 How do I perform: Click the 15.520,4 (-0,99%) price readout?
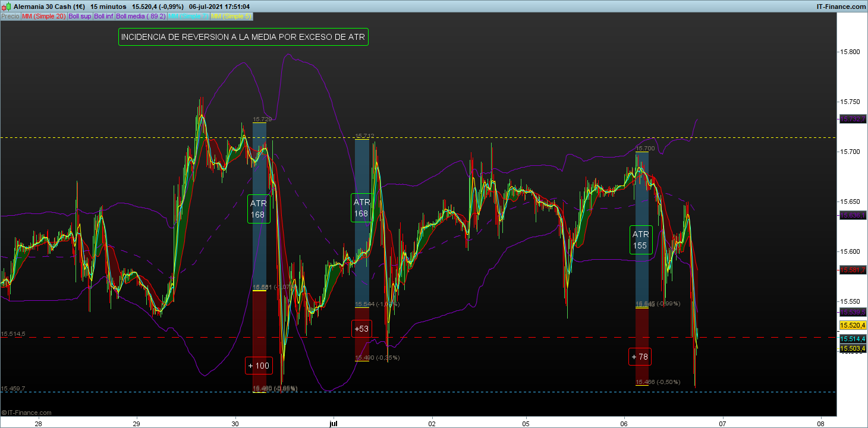tap(159, 7)
